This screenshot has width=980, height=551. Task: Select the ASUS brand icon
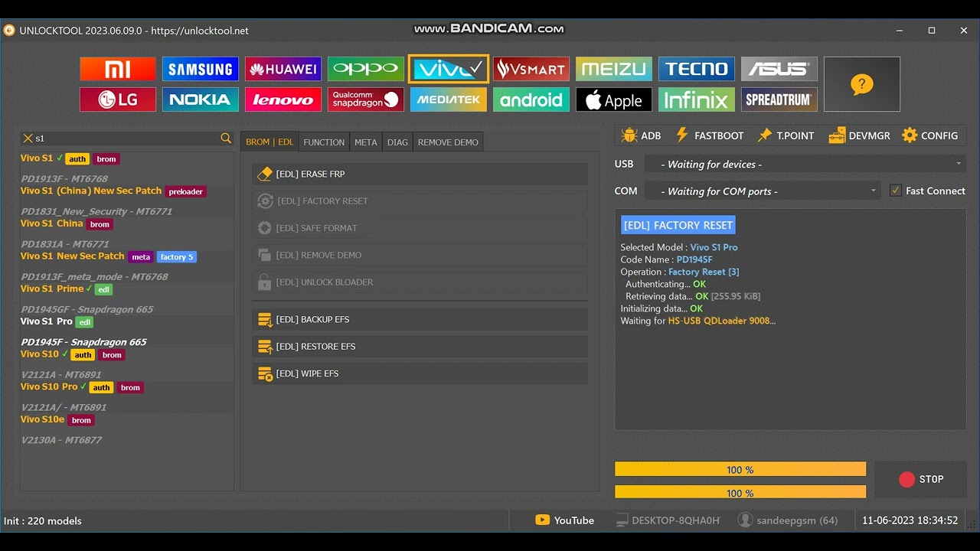[779, 69]
